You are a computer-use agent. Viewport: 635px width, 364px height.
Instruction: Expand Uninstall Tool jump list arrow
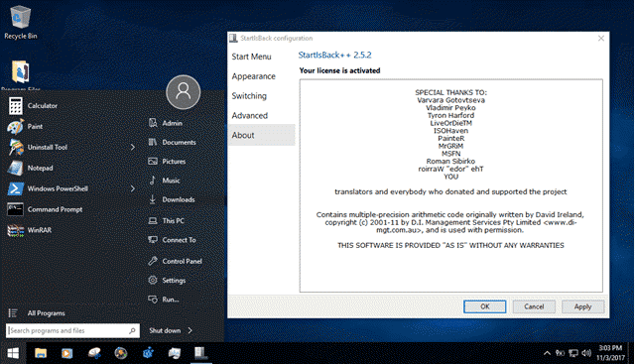point(132,148)
